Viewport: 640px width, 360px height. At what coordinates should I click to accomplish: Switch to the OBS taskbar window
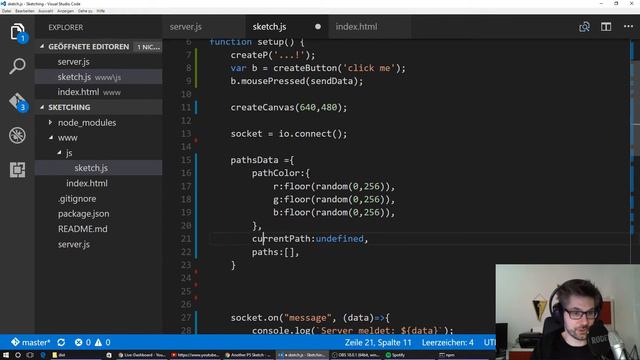click(355, 355)
